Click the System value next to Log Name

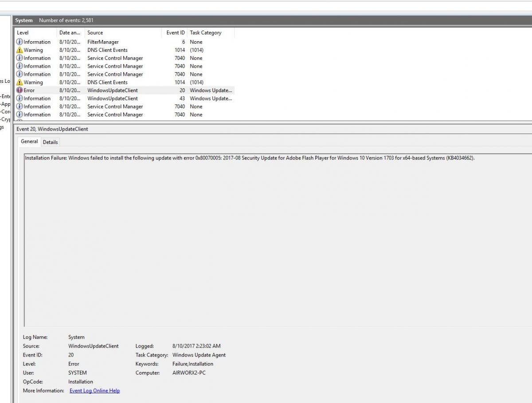pos(76,337)
